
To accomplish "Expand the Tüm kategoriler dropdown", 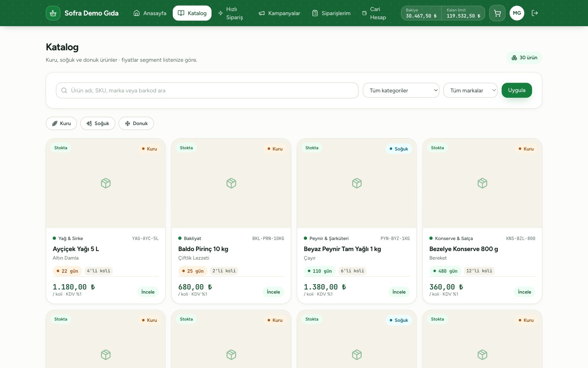I will click(401, 90).
